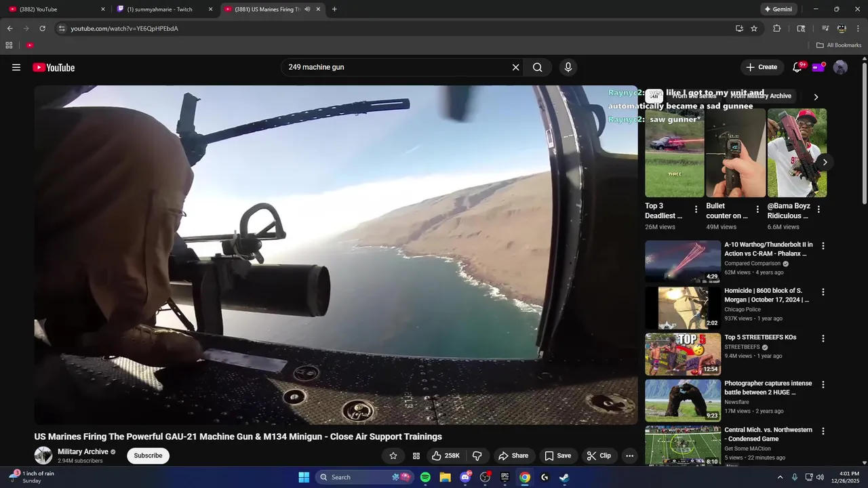
Task: Open YouTube notifications bell
Action: (797, 67)
